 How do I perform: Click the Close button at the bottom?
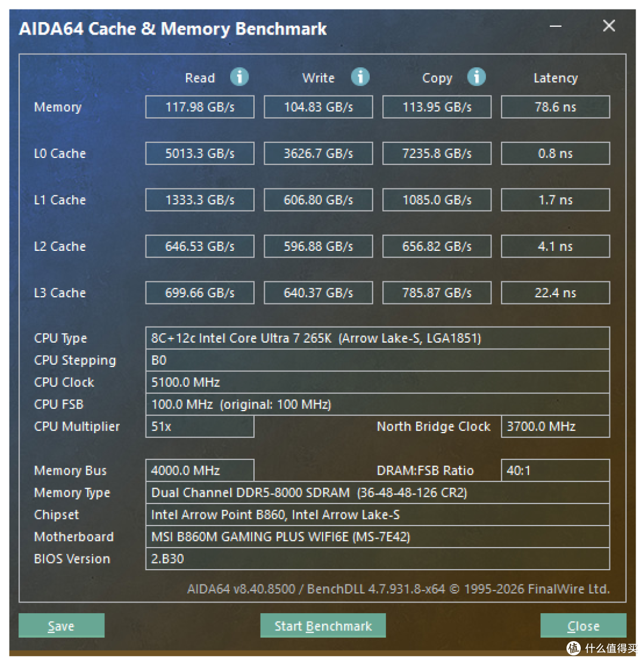click(583, 625)
